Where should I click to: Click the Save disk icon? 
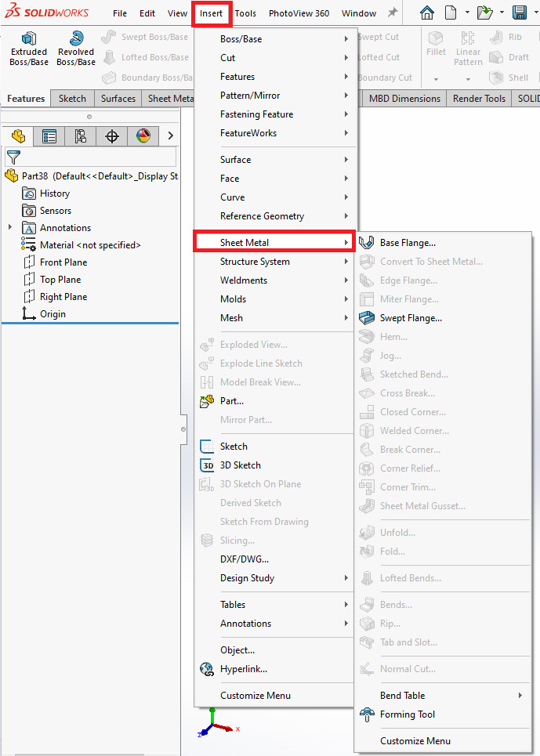coord(520,13)
